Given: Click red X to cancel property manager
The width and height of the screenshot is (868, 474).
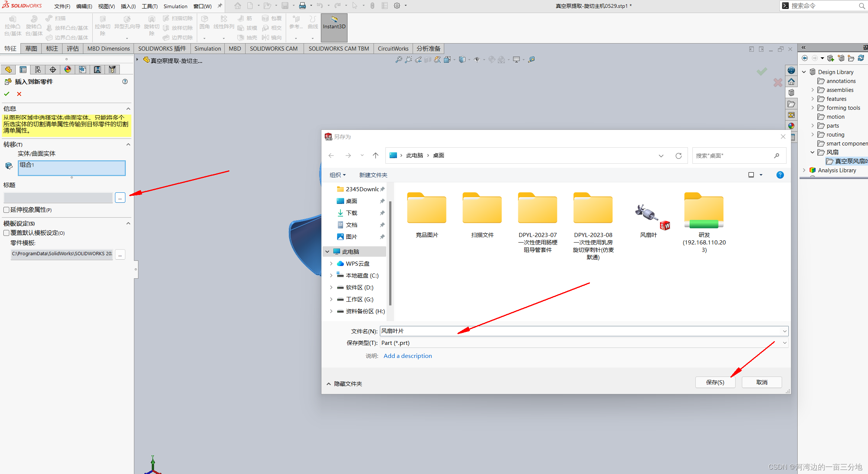Looking at the screenshot, I should 19,94.
